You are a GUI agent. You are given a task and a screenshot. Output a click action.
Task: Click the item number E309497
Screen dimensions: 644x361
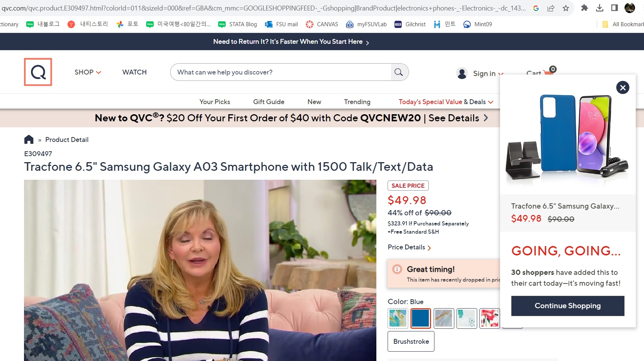point(38,154)
